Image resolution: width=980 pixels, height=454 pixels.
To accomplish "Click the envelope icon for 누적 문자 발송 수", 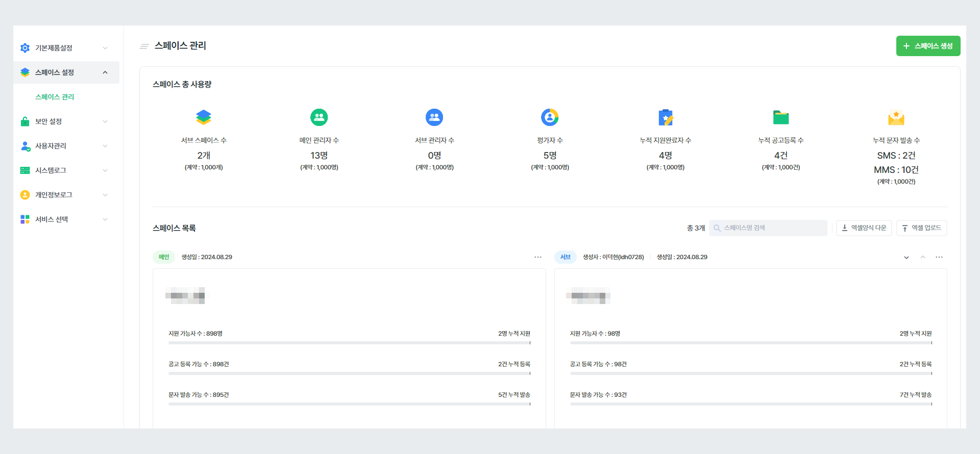I will [x=896, y=117].
